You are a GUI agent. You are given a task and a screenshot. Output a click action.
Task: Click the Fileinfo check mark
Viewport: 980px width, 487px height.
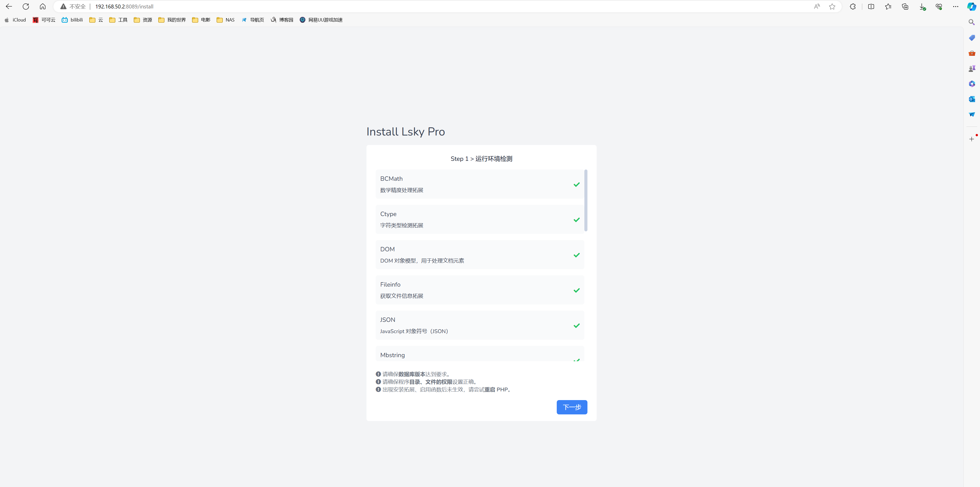click(577, 290)
